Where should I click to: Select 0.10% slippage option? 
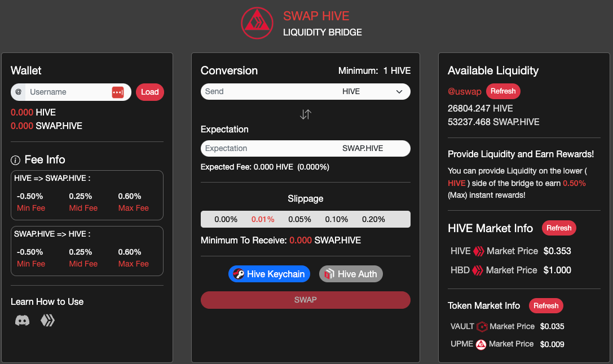pyautogui.click(x=336, y=220)
